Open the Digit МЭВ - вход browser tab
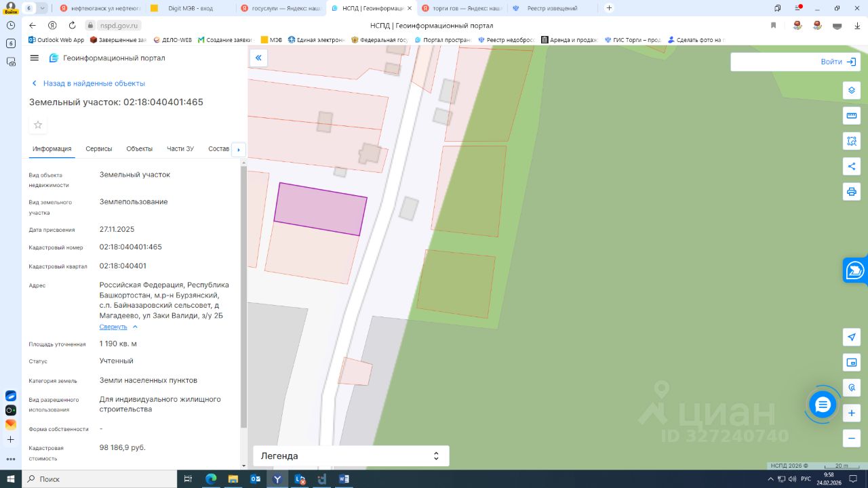Image resolution: width=868 pixels, height=488 pixels. click(x=190, y=8)
